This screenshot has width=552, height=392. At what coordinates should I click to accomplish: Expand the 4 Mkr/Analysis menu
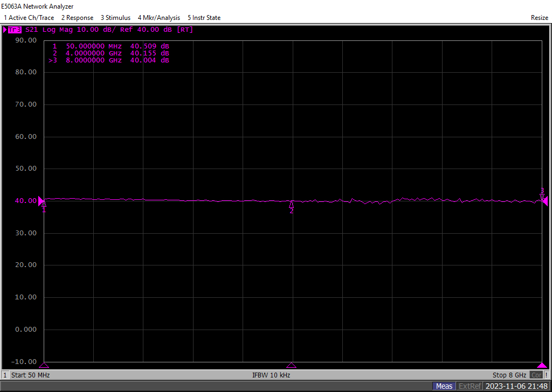[x=158, y=18]
